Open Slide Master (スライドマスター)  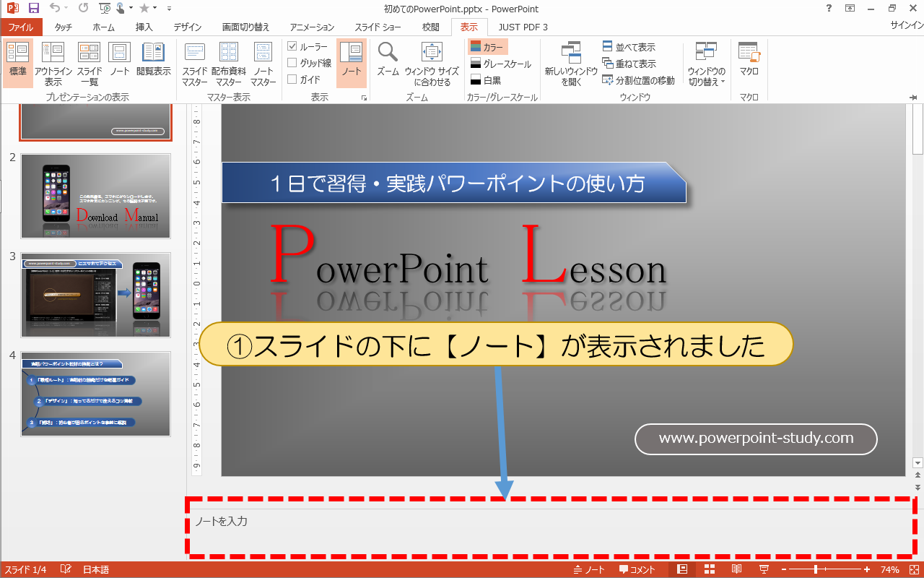[195, 63]
